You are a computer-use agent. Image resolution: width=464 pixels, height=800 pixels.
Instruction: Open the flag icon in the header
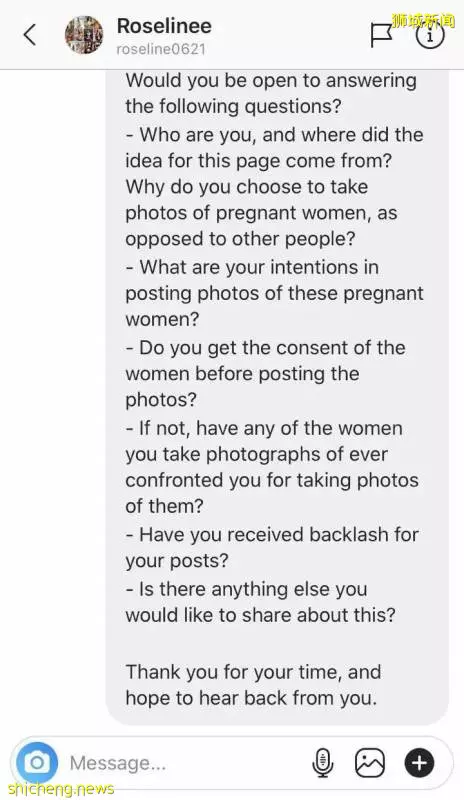381,36
